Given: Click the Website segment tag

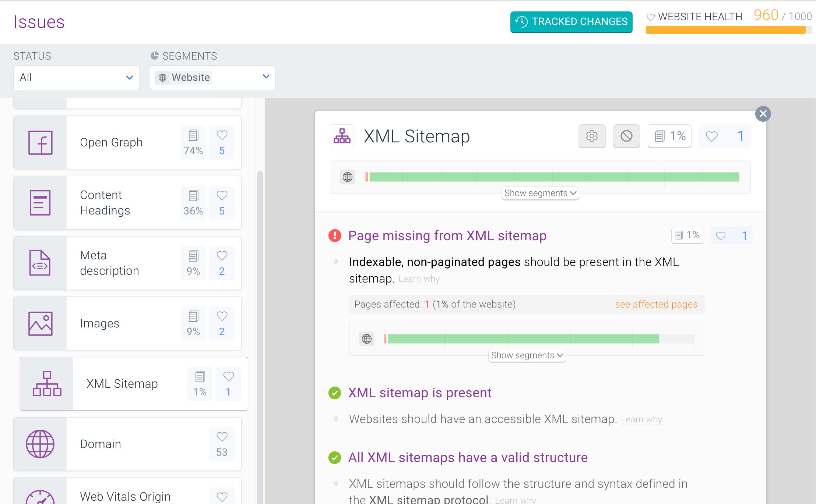Looking at the screenshot, I should [x=184, y=78].
